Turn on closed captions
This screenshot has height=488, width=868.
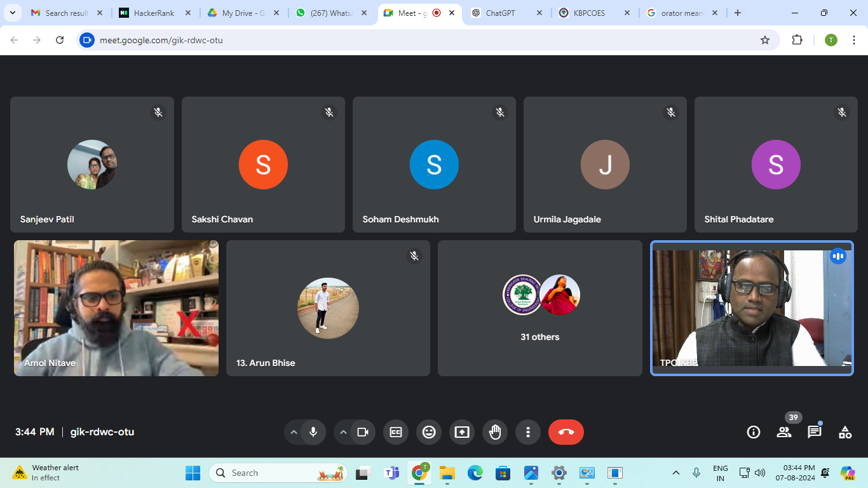(396, 432)
